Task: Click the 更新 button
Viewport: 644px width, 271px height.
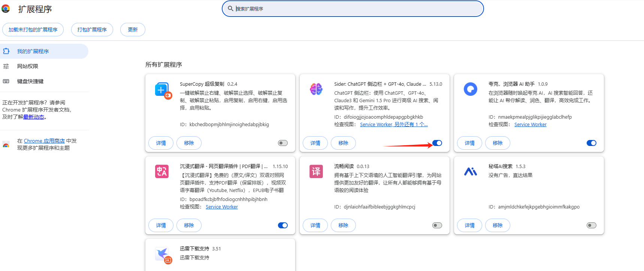Action: click(x=133, y=30)
